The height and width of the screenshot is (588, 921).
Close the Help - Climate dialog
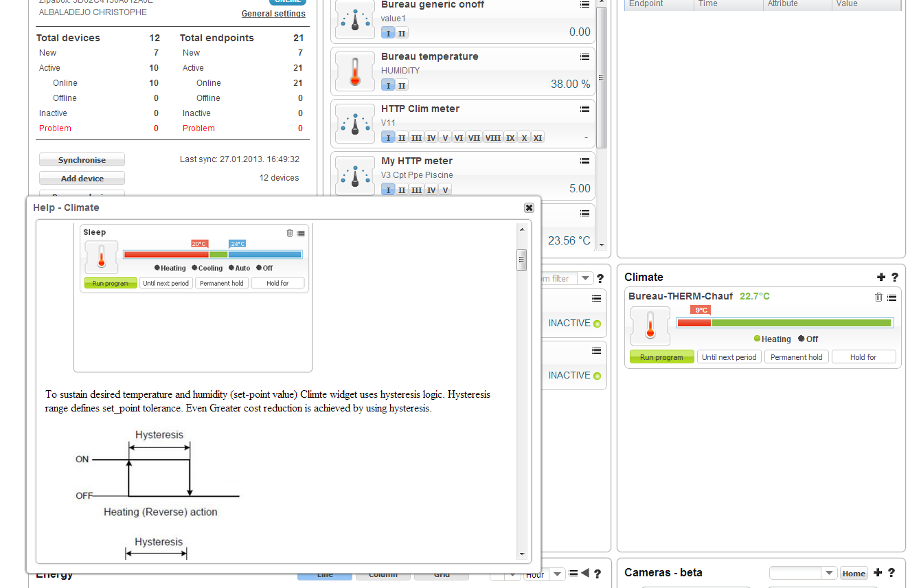529,207
